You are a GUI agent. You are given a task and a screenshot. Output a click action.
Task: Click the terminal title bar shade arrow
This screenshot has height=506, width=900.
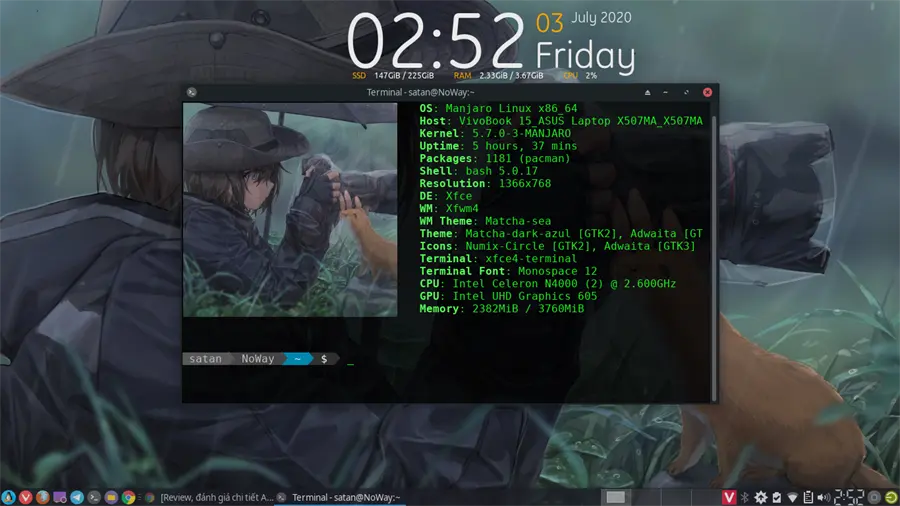647,92
